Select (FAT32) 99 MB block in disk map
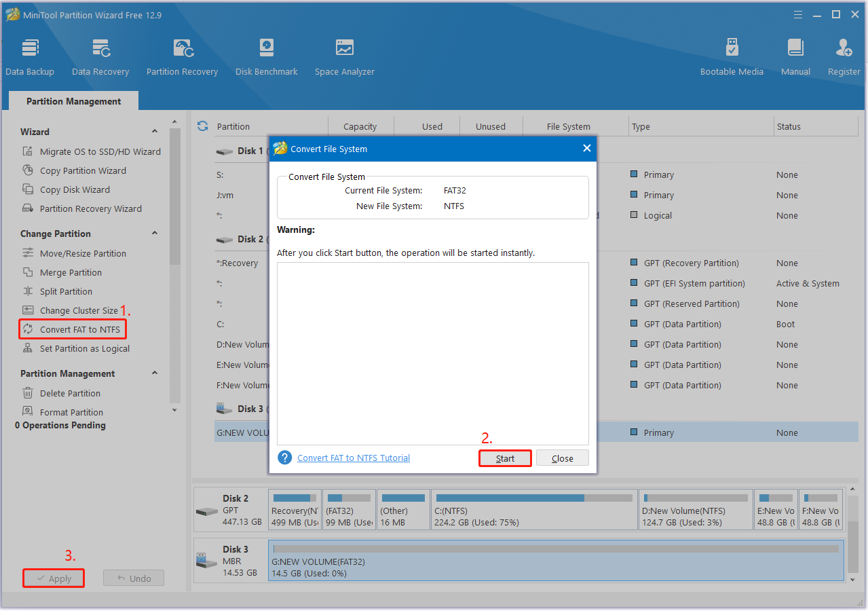868x611 pixels. 349,510
